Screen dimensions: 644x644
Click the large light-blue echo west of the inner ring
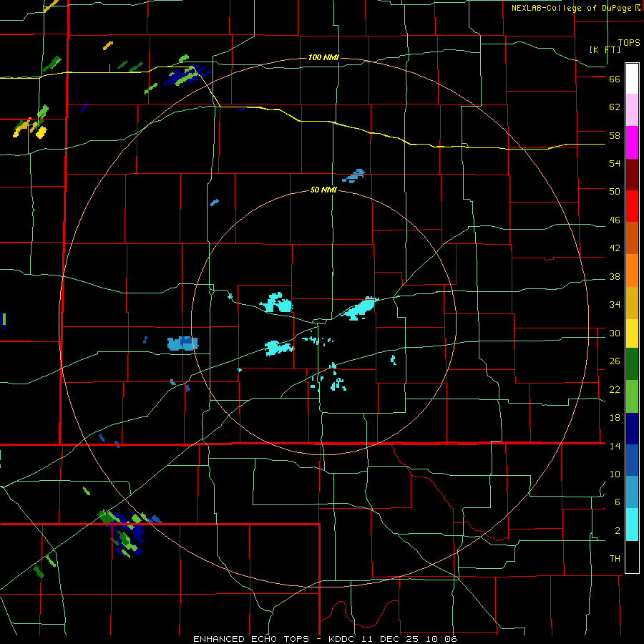pyautogui.click(x=182, y=343)
